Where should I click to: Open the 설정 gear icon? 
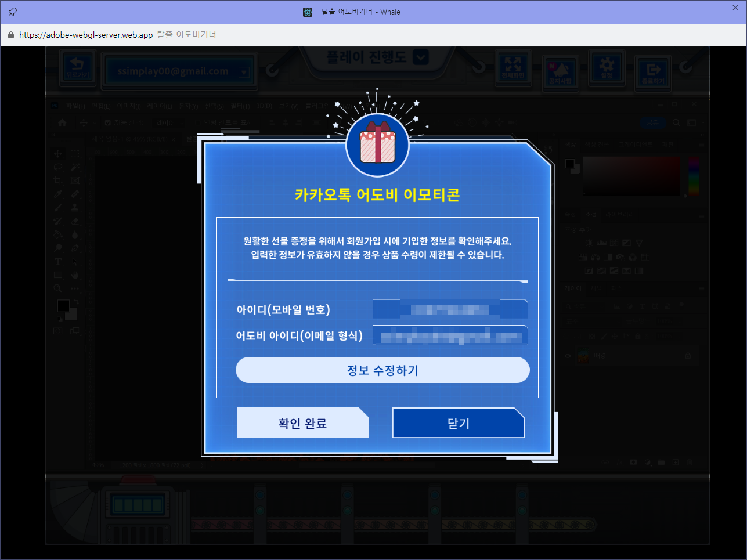click(x=607, y=67)
